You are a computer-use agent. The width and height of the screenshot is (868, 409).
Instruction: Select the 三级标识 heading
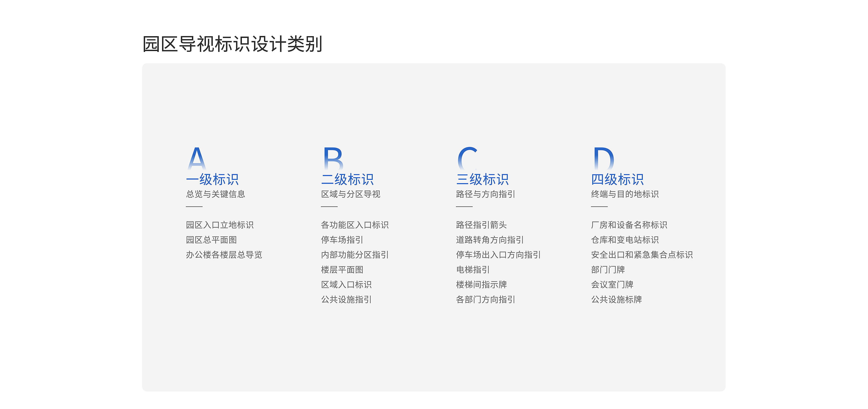click(x=482, y=179)
